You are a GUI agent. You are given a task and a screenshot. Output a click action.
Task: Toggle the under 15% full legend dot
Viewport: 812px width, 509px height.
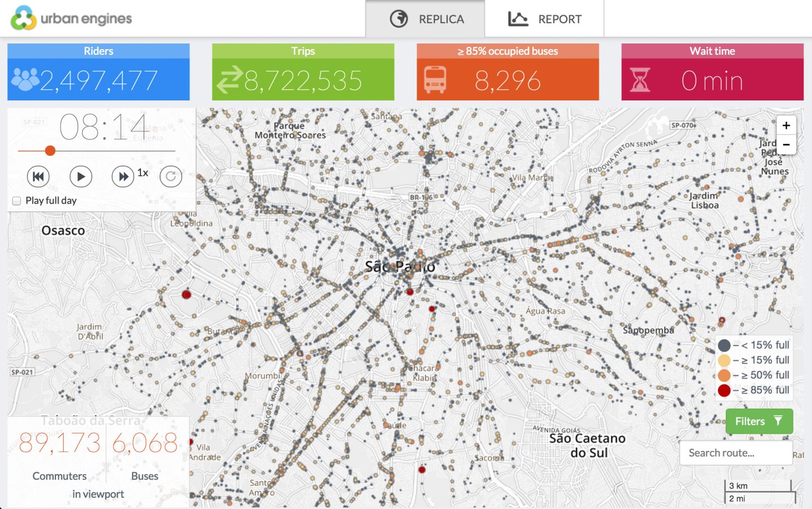(x=725, y=345)
